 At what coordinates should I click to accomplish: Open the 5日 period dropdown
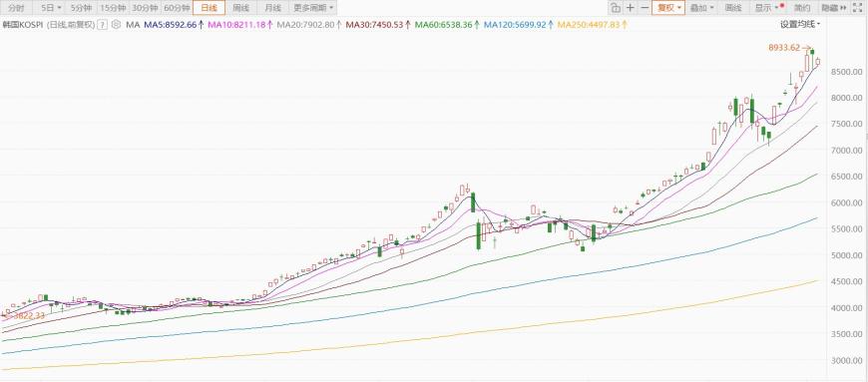tap(50, 8)
